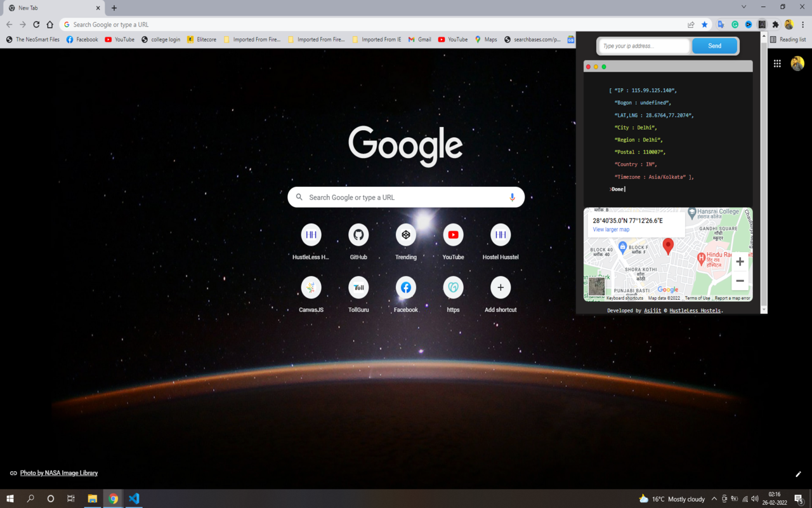The height and width of the screenshot is (508, 812).
Task: Open the YouTube shortcut tile
Action: (x=453, y=242)
